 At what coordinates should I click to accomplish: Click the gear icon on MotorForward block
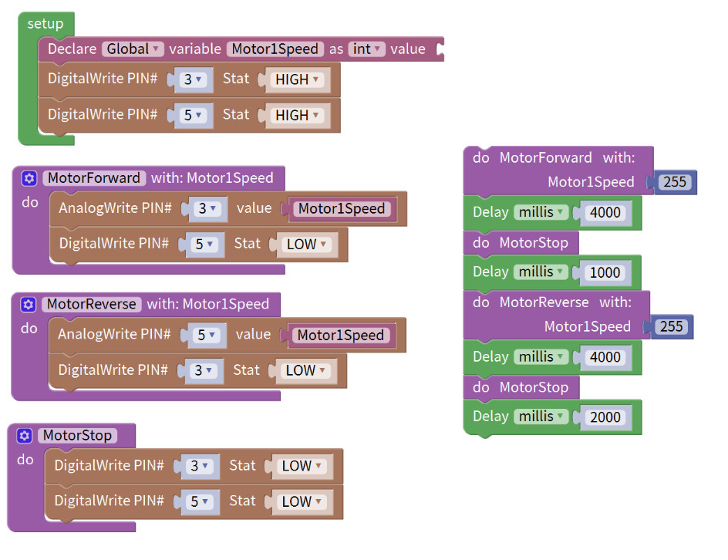pyautogui.click(x=29, y=178)
